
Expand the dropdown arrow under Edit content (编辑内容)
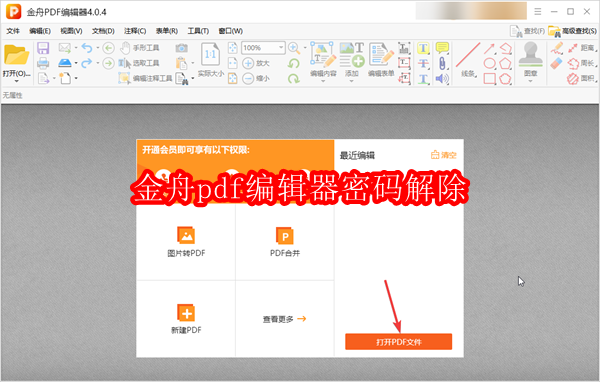click(x=323, y=81)
